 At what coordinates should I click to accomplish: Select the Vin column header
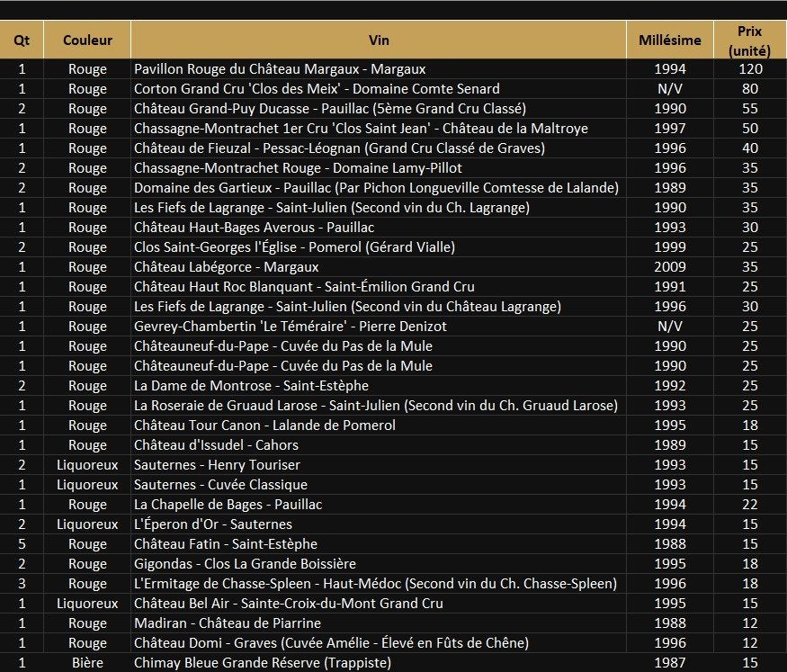(379, 40)
